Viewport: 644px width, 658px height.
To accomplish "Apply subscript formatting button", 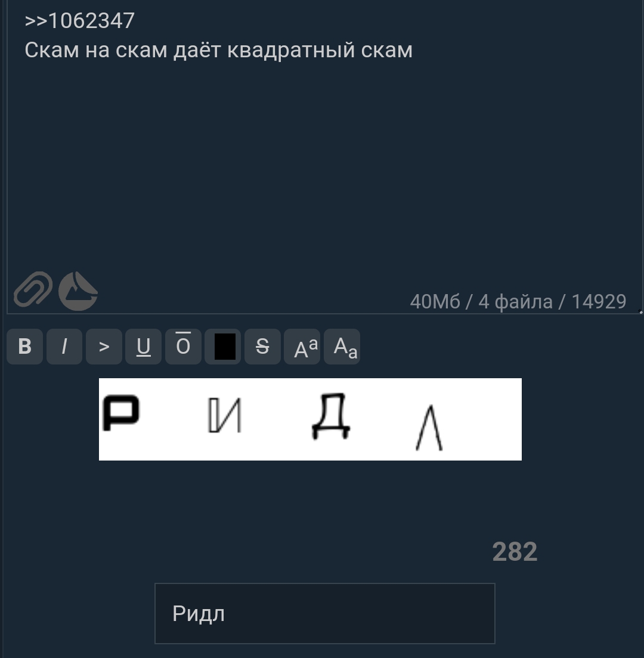I will (342, 346).
